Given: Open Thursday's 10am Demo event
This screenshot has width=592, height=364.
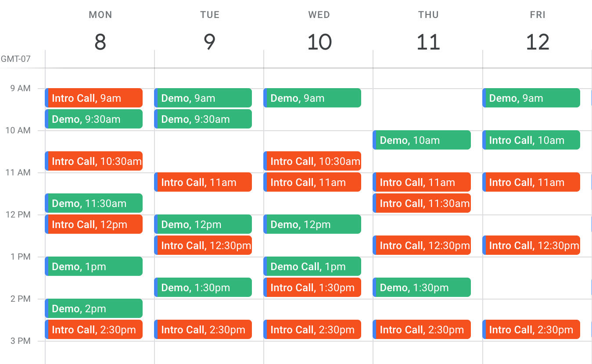Looking at the screenshot, I should [422, 140].
